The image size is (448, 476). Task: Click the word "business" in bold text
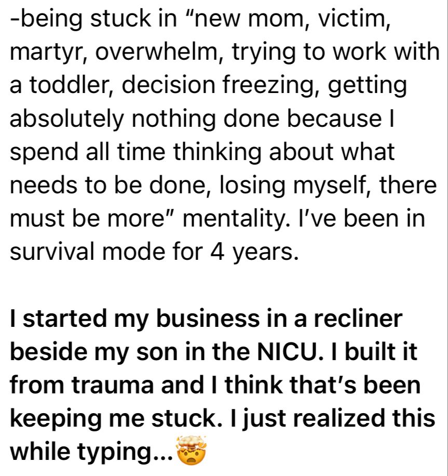click(x=208, y=318)
